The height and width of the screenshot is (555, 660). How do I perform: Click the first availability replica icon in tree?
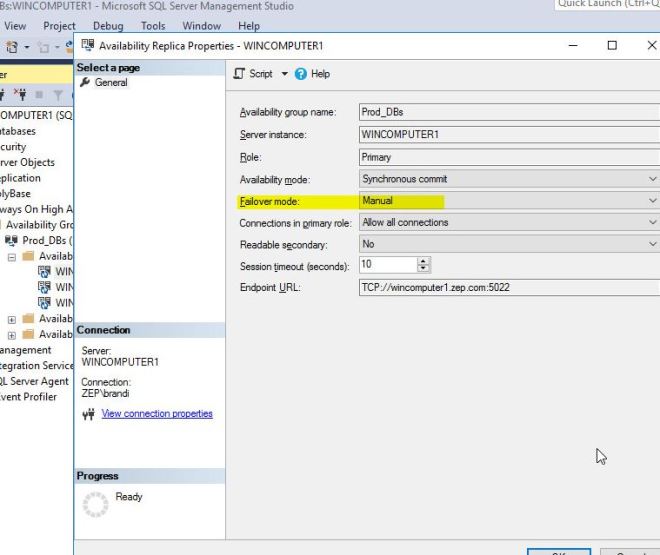(44, 271)
